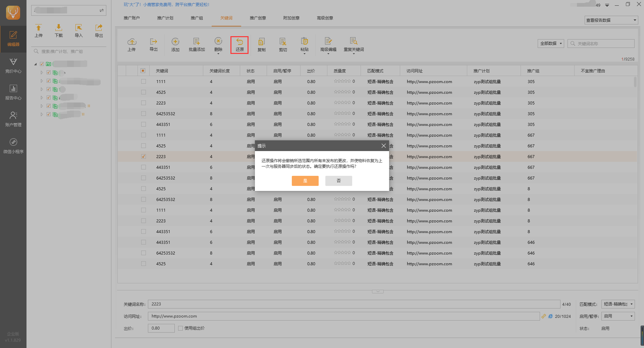Close the 提示 dialog with X
This screenshot has height=348, width=644.
click(383, 146)
